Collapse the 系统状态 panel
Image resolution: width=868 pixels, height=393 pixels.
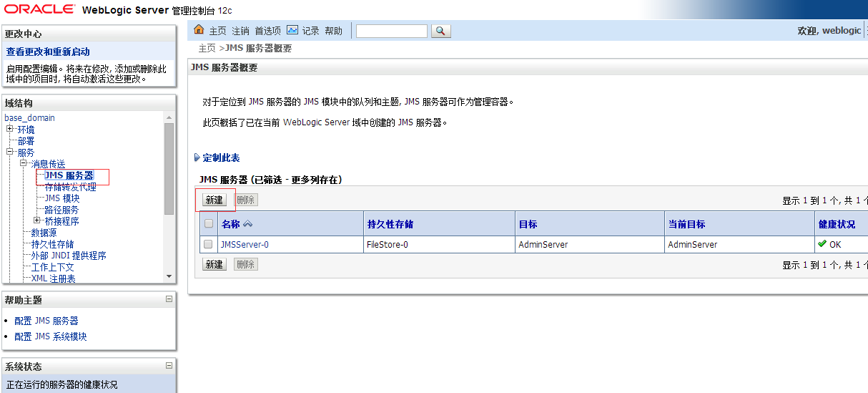pyautogui.click(x=169, y=365)
